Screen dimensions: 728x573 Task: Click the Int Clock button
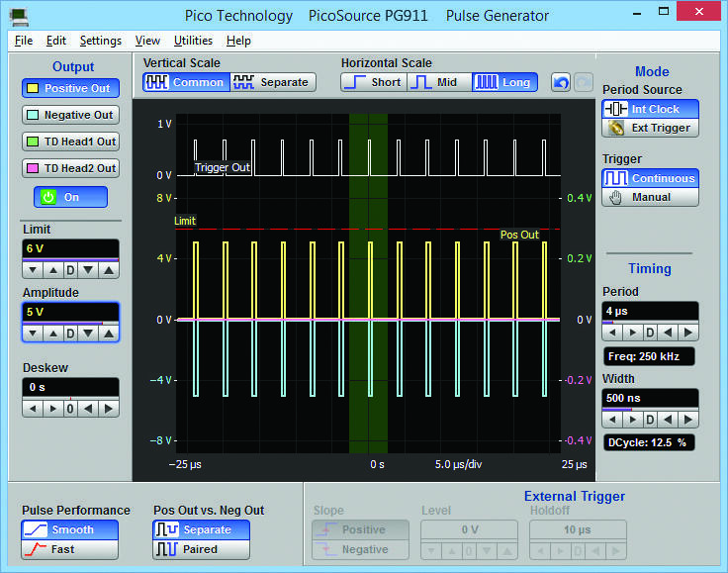(x=650, y=109)
